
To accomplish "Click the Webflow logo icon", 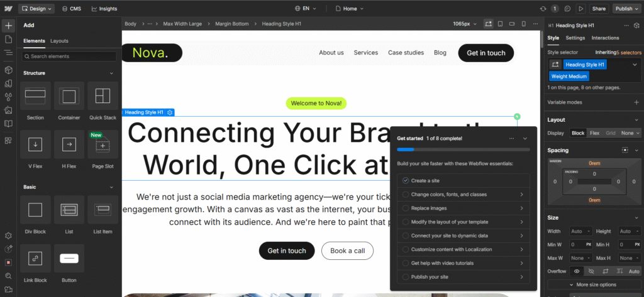I will [x=8, y=8].
